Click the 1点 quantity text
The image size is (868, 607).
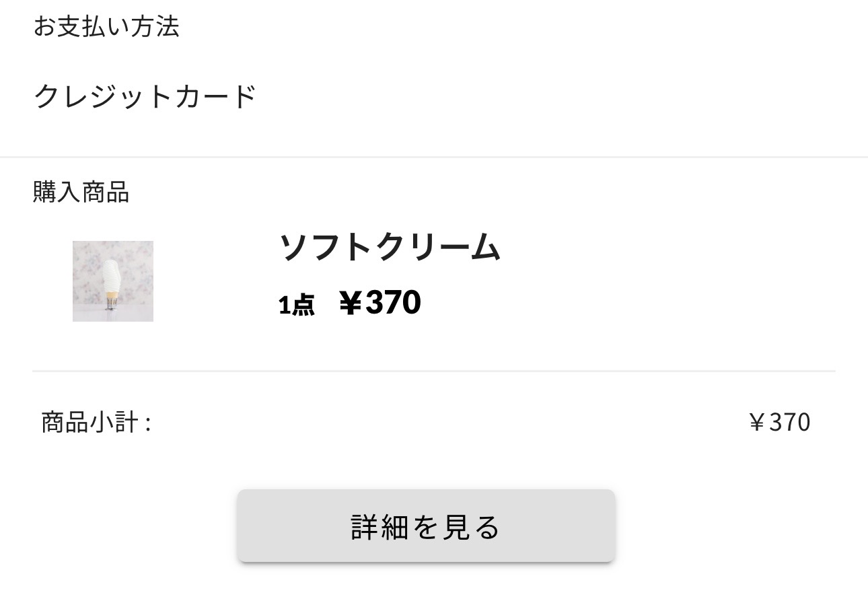[x=296, y=305]
